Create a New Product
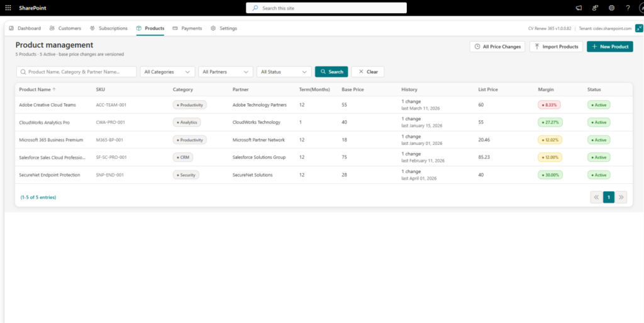This screenshot has height=323, width=644. (x=610, y=47)
